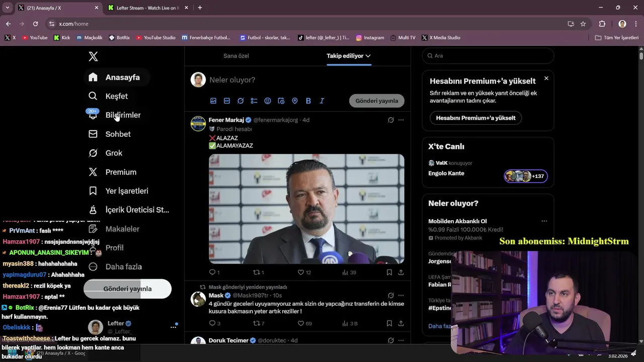Open Mobilden Akbanklı Ol trend
The image size is (644, 362).
457,221
